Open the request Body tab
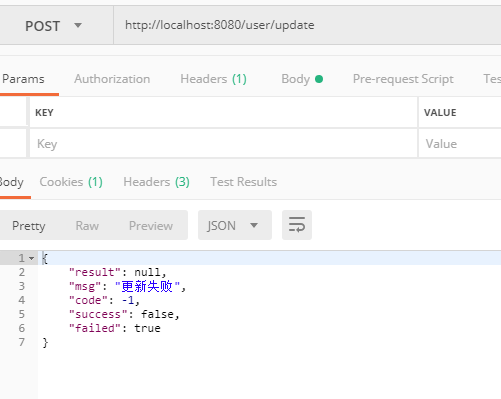The image size is (501, 399). pos(302,79)
